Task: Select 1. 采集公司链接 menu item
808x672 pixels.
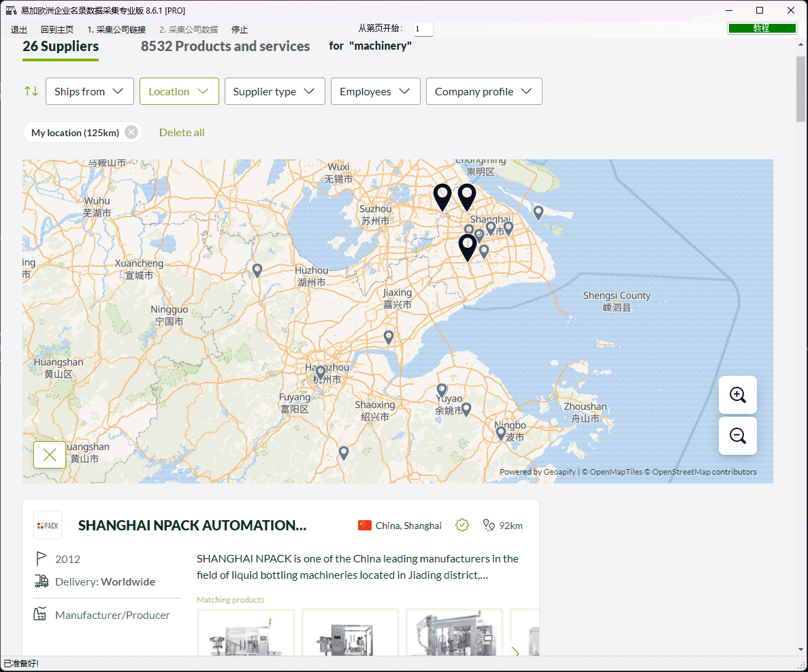Action: 116,29
